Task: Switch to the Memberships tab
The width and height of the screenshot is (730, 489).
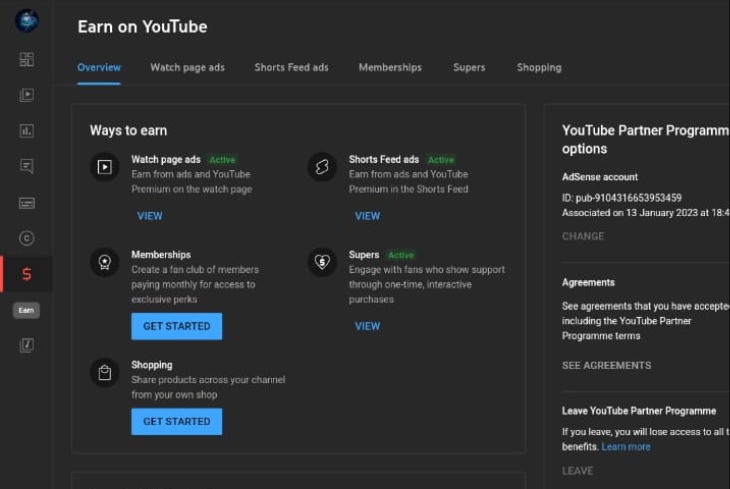Action: tap(390, 68)
